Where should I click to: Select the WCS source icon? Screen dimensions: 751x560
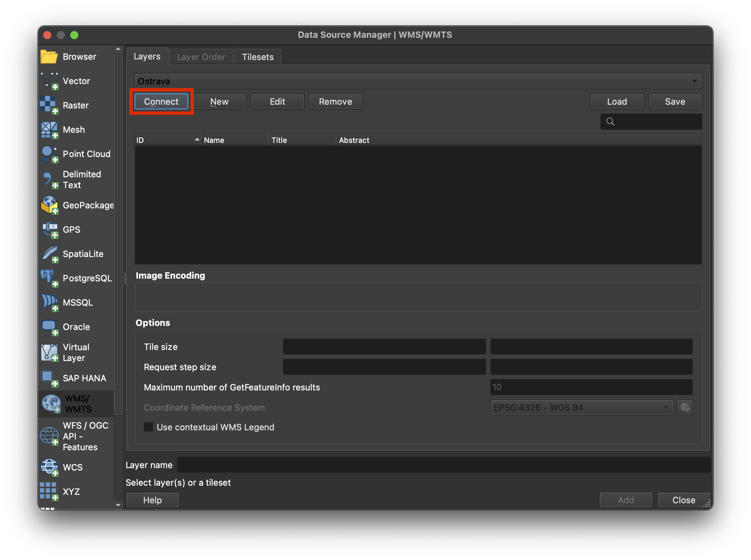tap(50, 467)
